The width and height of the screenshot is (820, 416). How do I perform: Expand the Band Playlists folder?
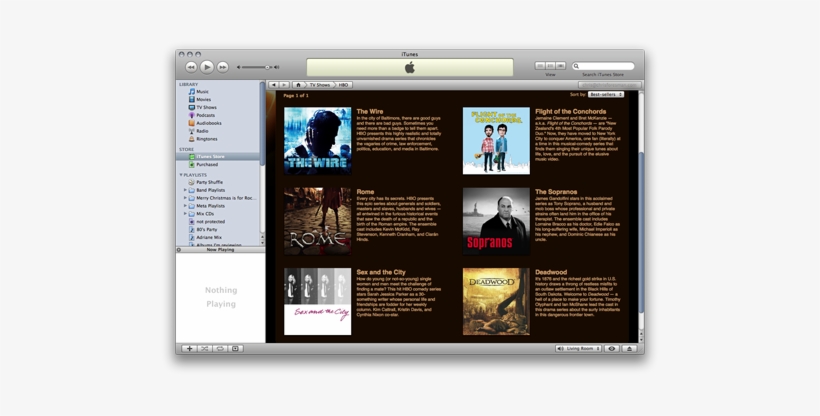185,190
